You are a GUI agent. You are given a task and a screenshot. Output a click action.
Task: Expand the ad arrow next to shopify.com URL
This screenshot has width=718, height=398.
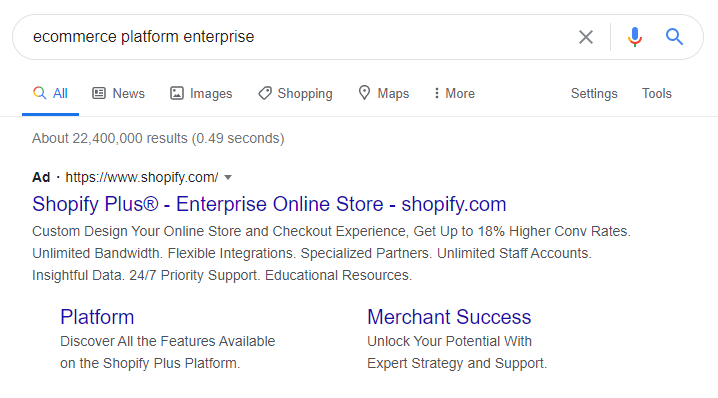pos(228,178)
